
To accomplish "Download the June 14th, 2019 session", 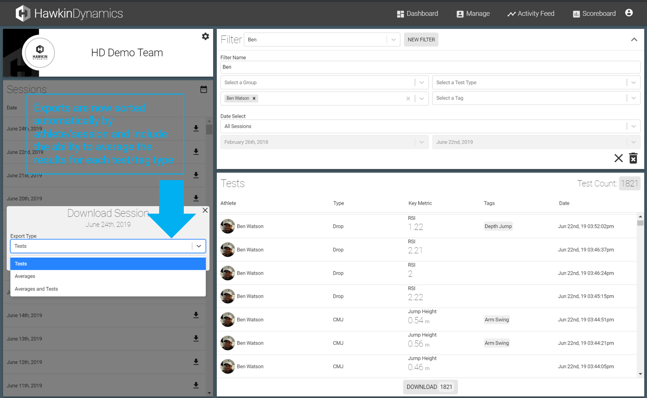I will pos(196,315).
